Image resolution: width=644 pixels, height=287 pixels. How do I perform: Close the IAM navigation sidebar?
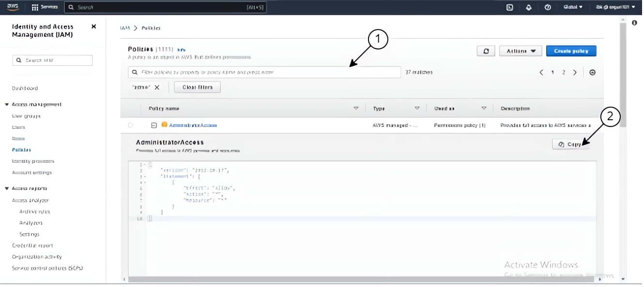[x=93, y=27]
